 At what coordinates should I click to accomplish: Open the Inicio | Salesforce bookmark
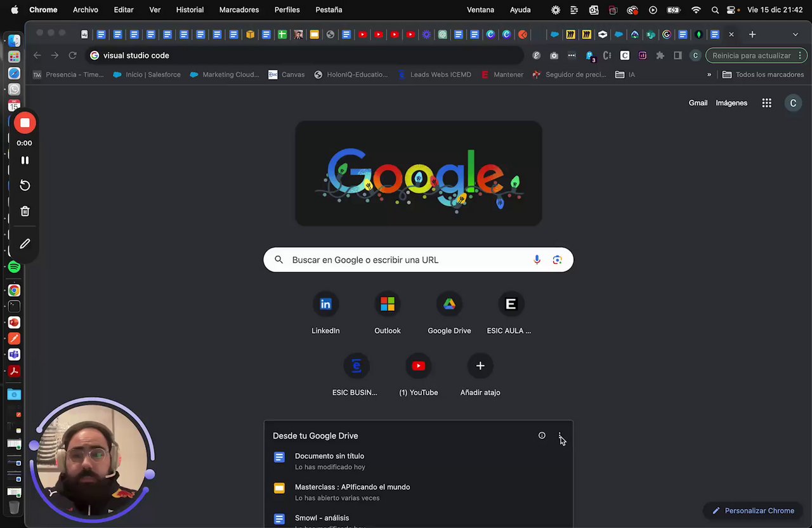pos(147,75)
